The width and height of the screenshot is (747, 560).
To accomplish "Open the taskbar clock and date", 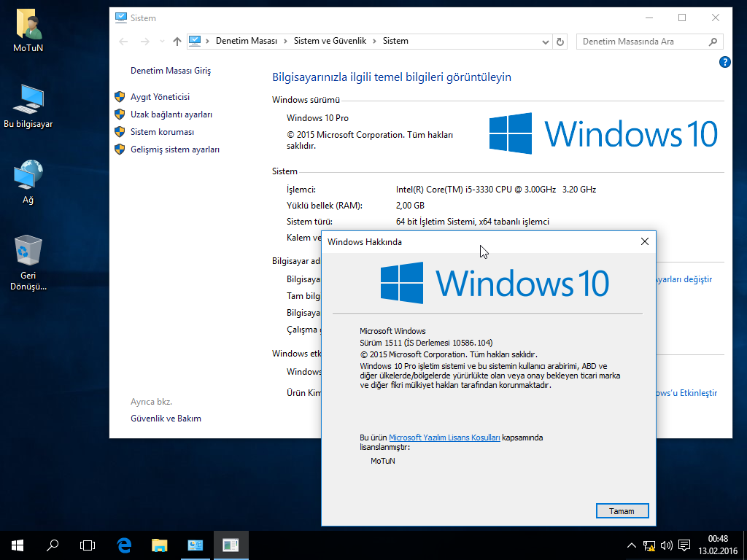I will point(718,545).
